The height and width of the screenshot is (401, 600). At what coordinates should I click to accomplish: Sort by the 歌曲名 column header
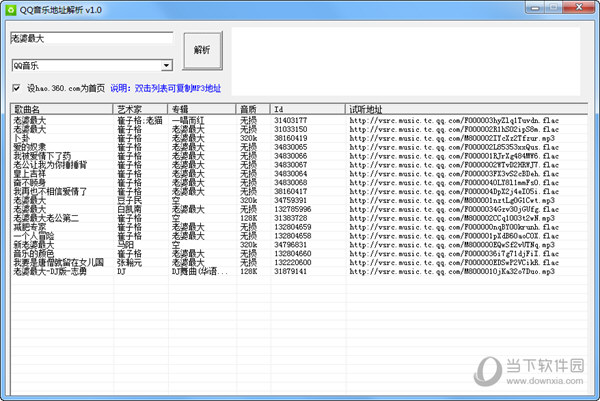click(62, 109)
